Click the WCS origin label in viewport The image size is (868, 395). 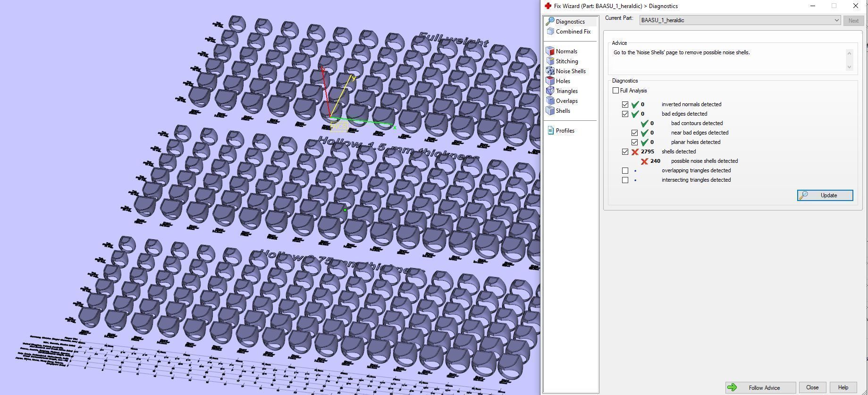pyautogui.click(x=339, y=126)
